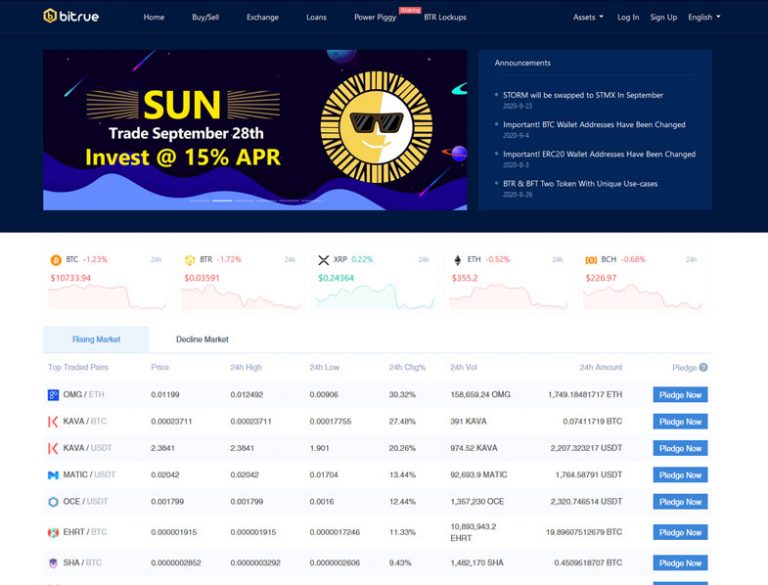The height and width of the screenshot is (585, 768).
Task: Click Pledge Now for EHRT/BTC
Action: point(680,533)
